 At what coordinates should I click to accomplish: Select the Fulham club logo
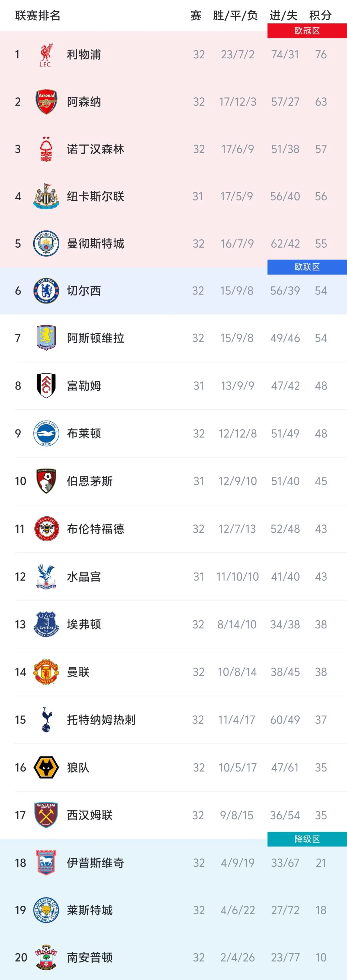[46, 386]
